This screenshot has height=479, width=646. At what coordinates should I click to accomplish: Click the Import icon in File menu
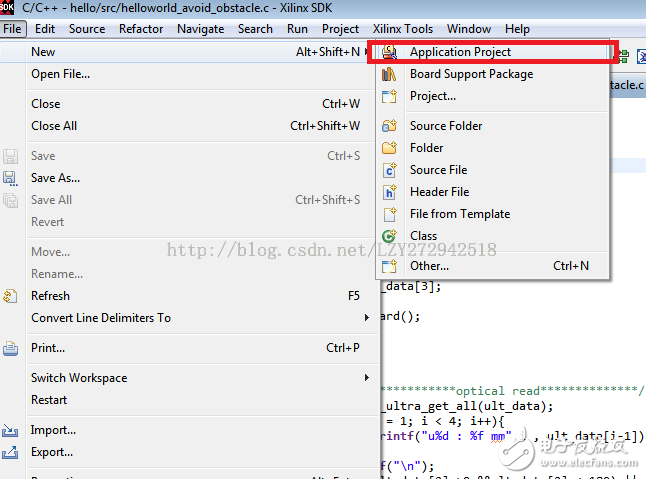[11, 430]
